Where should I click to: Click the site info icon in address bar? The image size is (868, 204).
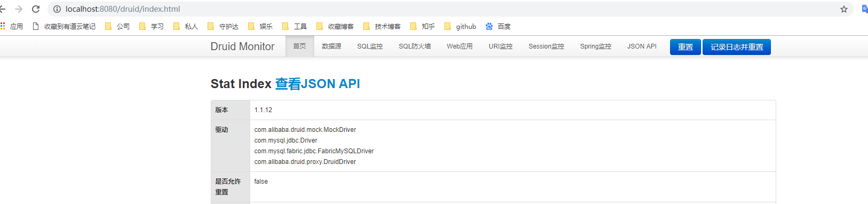[57, 9]
